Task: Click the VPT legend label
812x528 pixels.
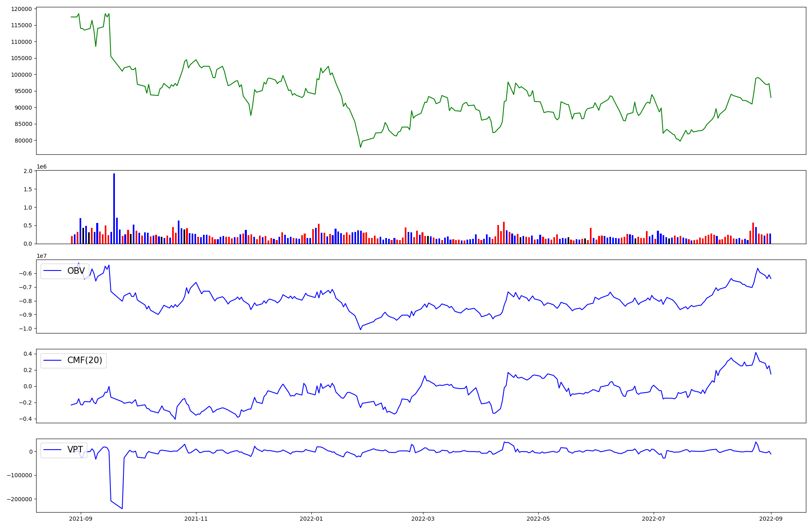Action: pyautogui.click(x=75, y=450)
